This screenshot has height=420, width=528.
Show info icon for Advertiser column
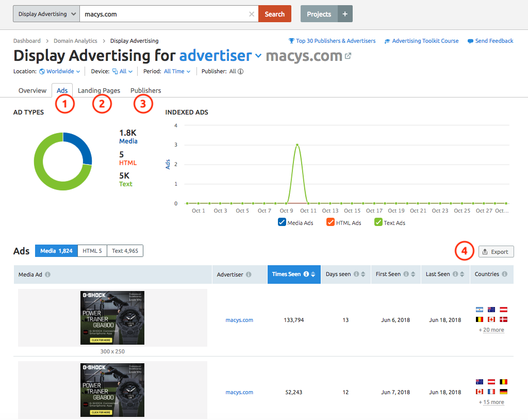[x=249, y=274]
